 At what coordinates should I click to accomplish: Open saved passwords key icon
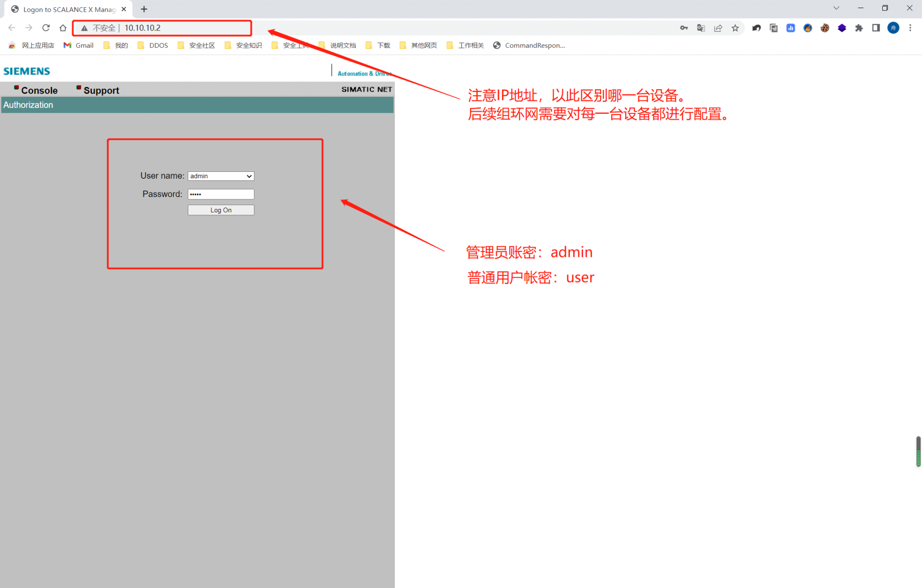[x=684, y=28]
